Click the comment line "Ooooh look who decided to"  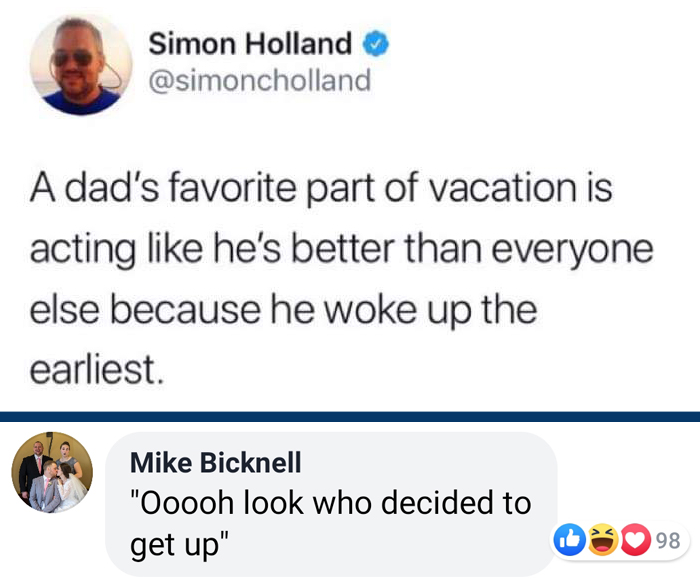(331, 503)
